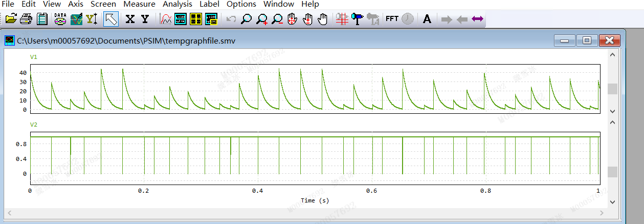Viewport: 644px width, 224px height.
Task: Select the plain magnifier Zoom tool
Action: point(246,19)
